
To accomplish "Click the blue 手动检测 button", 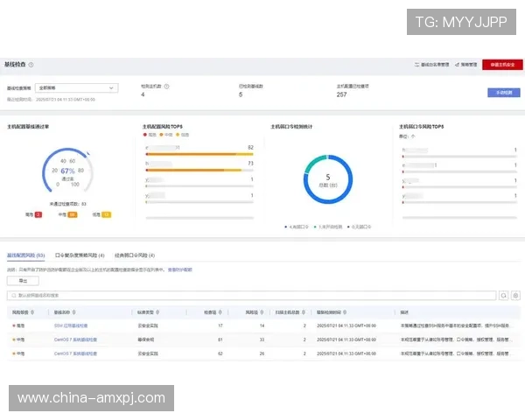I will tap(502, 92).
